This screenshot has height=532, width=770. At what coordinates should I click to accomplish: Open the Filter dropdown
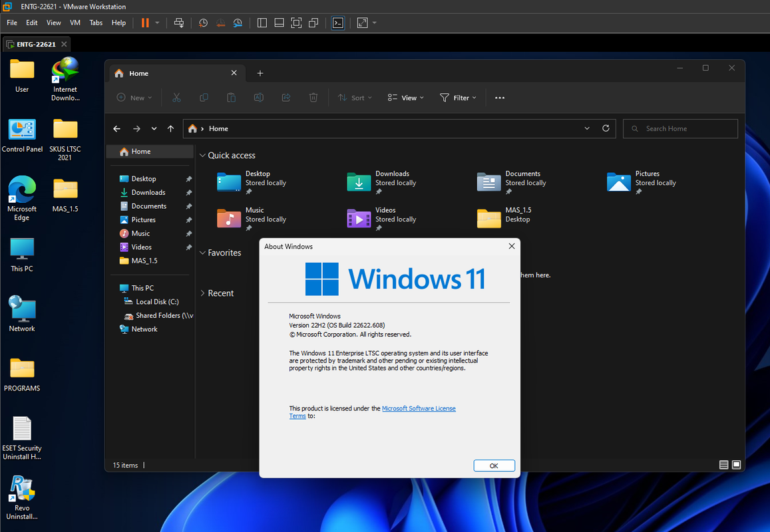[x=458, y=98]
